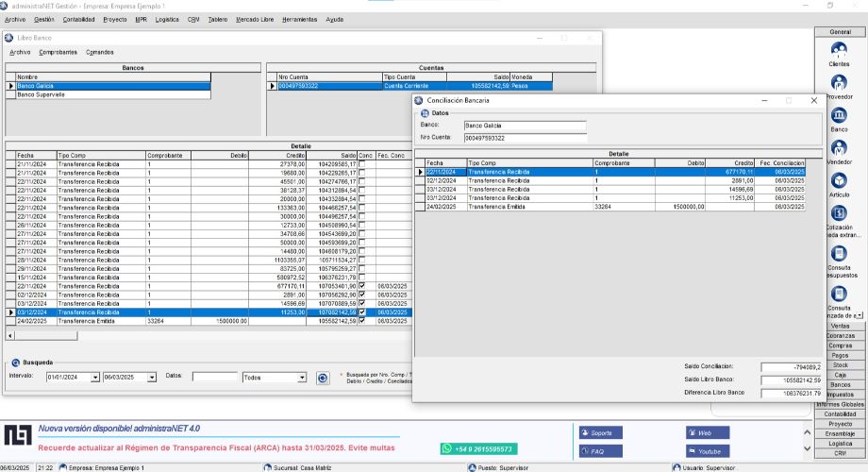Run the Busqueda search round button
The height and width of the screenshot is (472, 868).
tap(323, 378)
